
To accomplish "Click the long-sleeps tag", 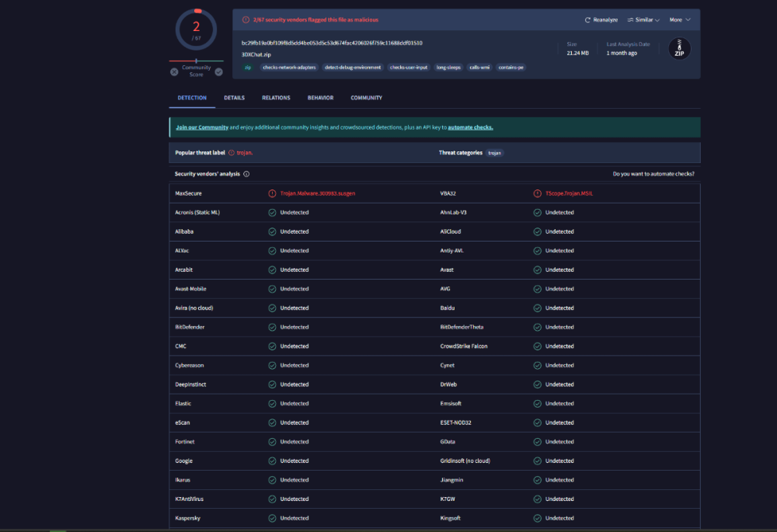I will click(448, 68).
